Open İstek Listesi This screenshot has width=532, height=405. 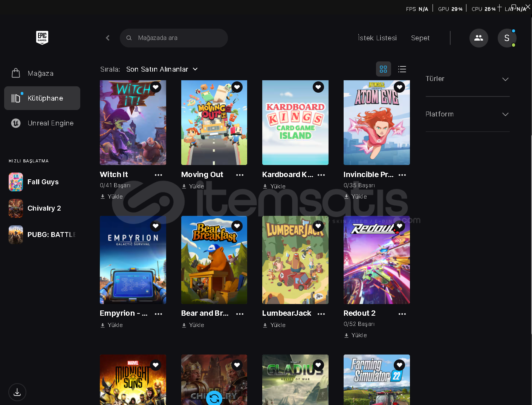coord(377,38)
